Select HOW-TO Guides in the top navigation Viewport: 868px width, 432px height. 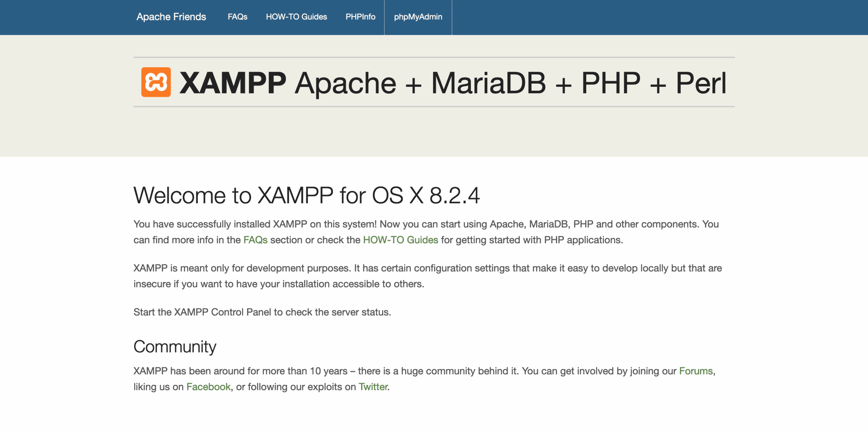click(296, 17)
